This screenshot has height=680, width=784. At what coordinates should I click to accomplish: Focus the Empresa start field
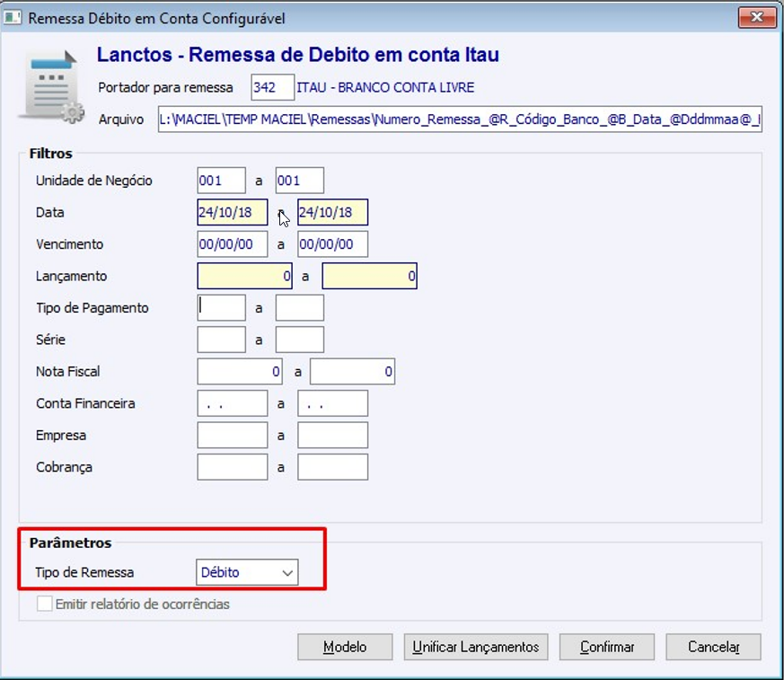pyautogui.click(x=233, y=435)
